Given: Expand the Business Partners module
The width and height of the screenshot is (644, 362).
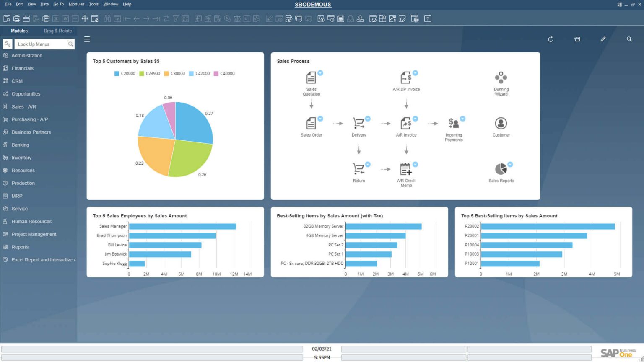Looking at the screenshot, I should 31,132.
